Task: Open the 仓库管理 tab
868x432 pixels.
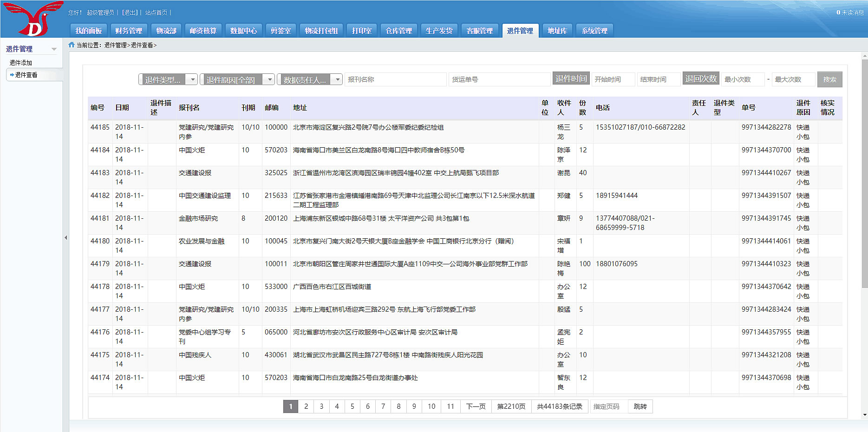Action: click(x=398, y=31)
